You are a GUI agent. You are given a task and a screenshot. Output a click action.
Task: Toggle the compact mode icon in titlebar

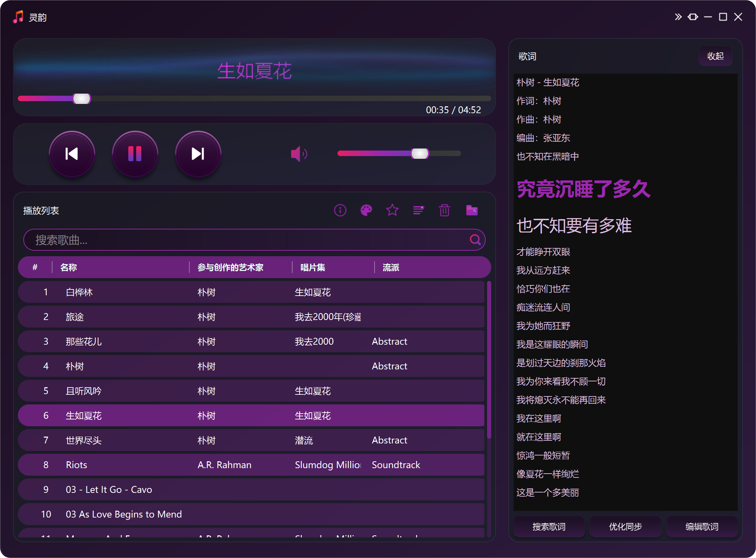point(693,16)
